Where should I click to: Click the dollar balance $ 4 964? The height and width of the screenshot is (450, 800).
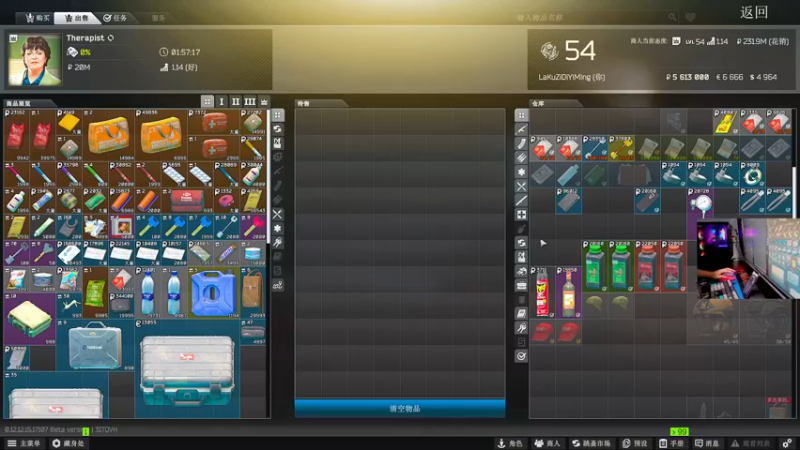click(763, 77)
